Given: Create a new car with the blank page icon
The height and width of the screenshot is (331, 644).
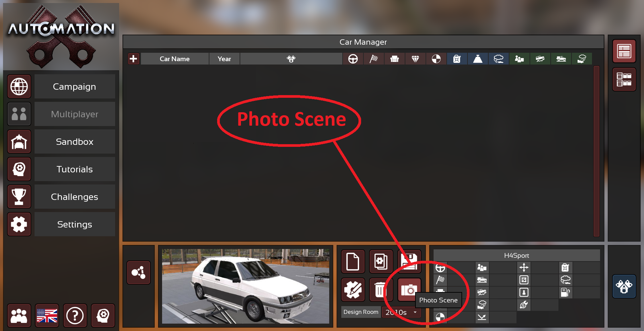Looking at the screenshot, I should [x=353, y=261].
